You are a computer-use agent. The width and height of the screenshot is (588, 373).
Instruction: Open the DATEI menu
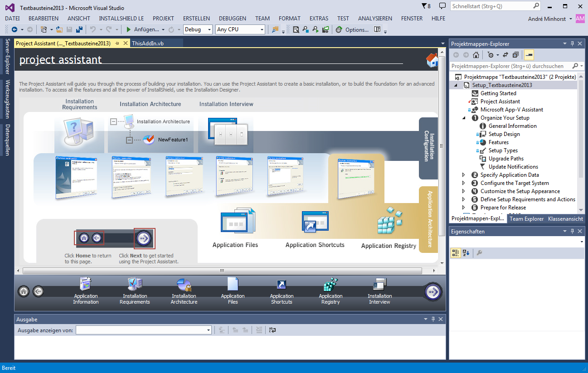click(x=12, y=19)
